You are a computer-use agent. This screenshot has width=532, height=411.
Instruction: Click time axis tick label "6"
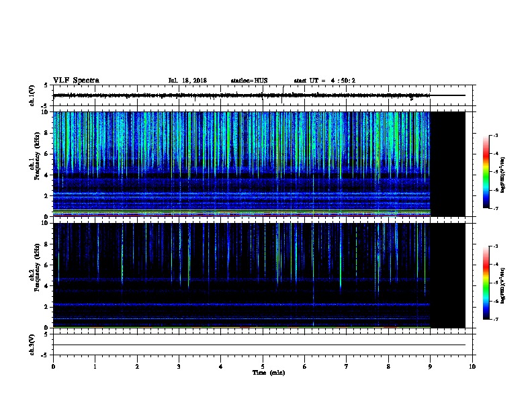click(x=305, y=367)
